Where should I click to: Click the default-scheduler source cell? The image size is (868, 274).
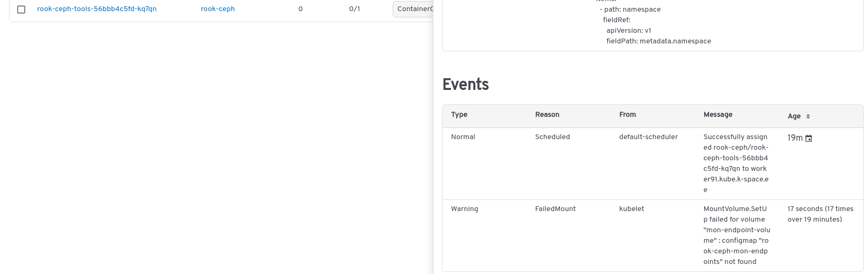(x=648, y=137)
